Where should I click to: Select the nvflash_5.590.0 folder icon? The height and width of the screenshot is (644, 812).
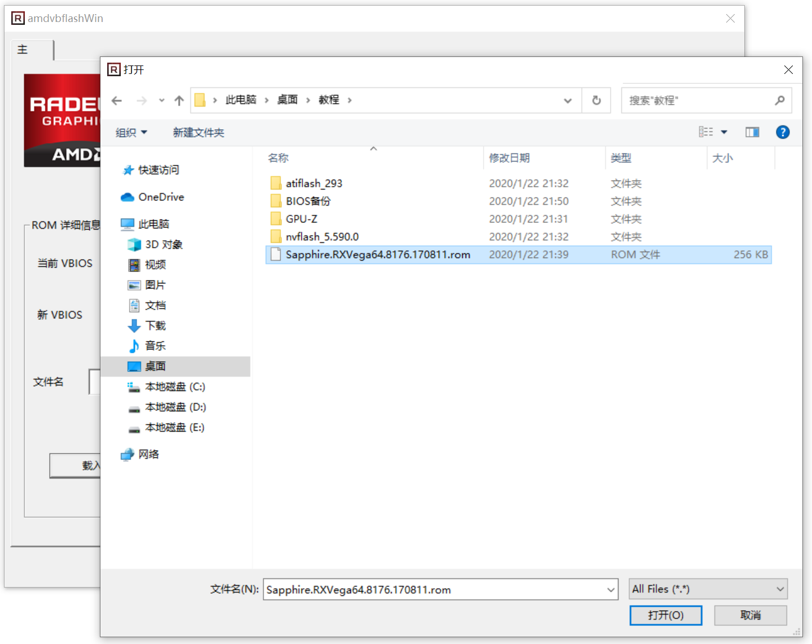(x=276, y=236)
